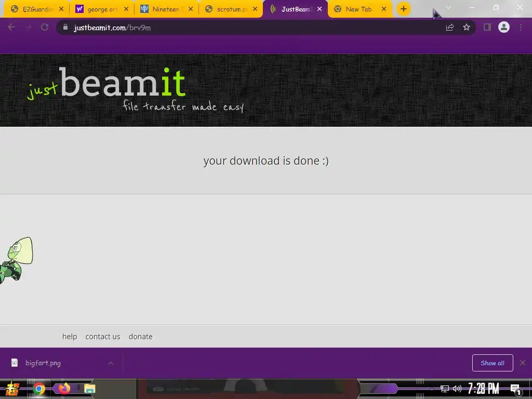Open a new browser tab with plus button

[x=403, y=9]
